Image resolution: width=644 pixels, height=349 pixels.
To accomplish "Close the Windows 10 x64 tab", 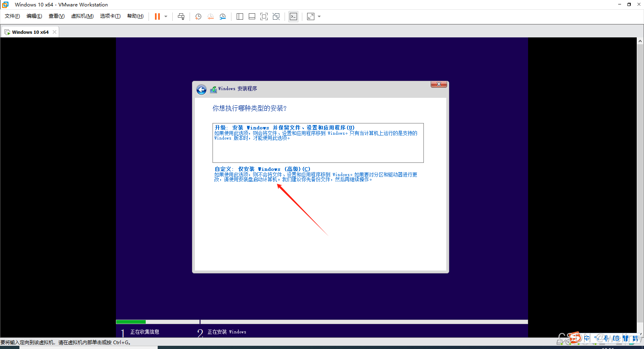I will click(x=54, y=32).
